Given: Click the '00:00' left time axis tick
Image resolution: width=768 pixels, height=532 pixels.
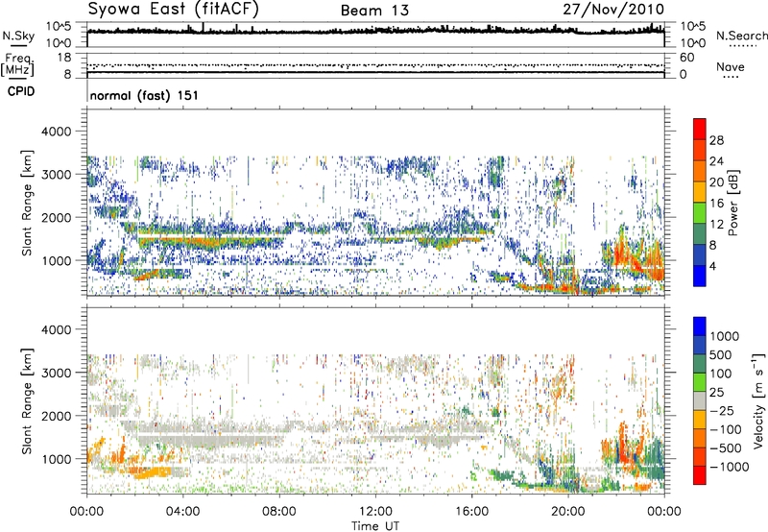Looking at the screenshot, I should 86,511.
